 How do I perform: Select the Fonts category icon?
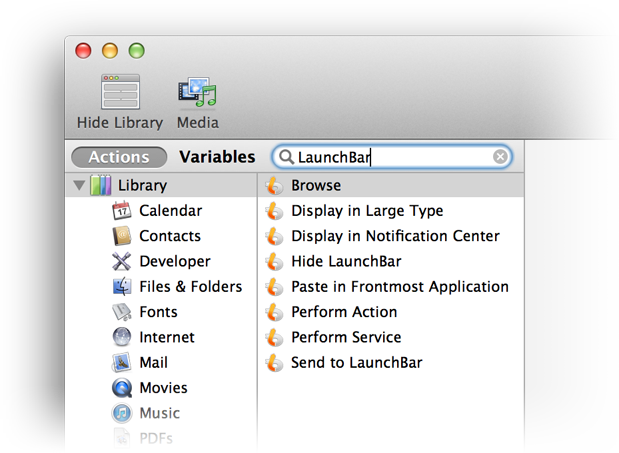[122, 312]
